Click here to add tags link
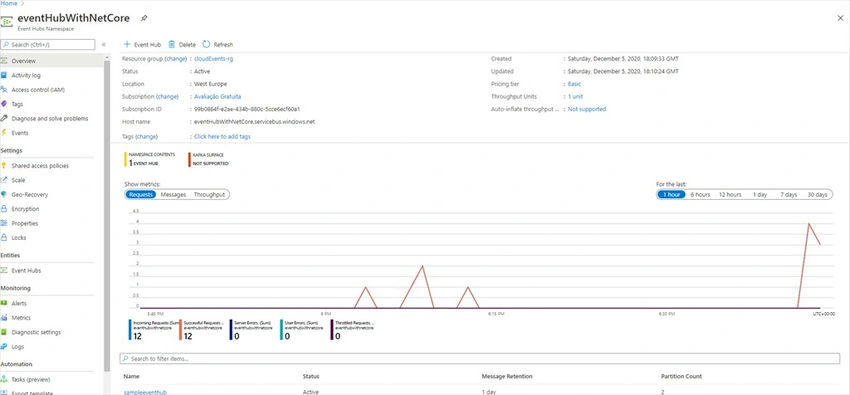 222,137
